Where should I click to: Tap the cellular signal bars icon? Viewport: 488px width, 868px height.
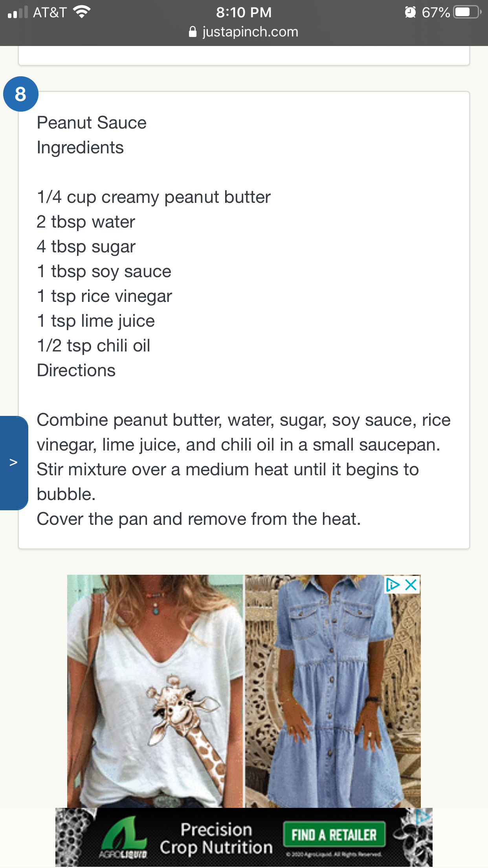(18, 12)
